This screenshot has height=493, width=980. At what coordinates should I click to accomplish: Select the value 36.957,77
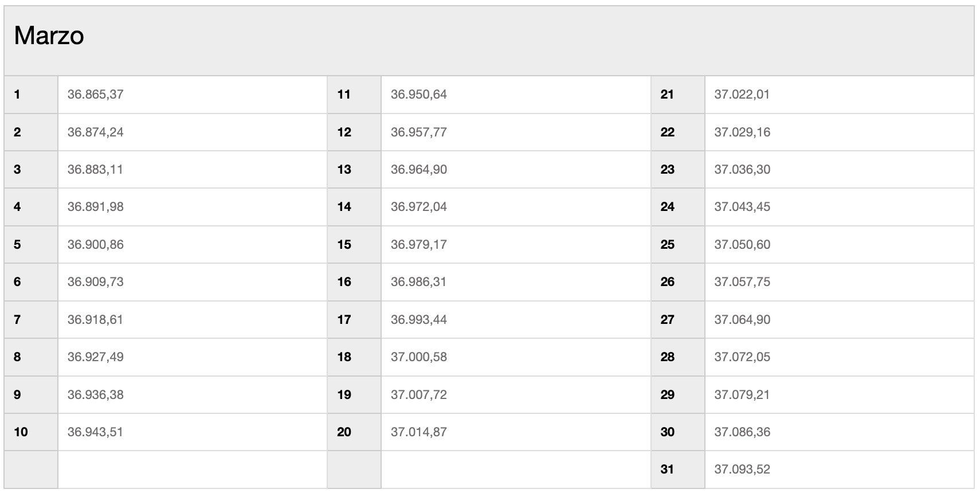(x=419, y=132)
